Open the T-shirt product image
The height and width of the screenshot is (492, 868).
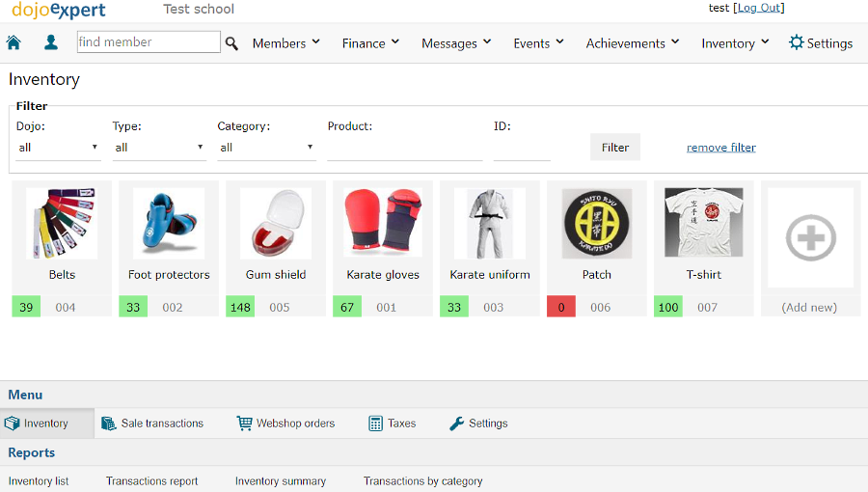(704, 222)
